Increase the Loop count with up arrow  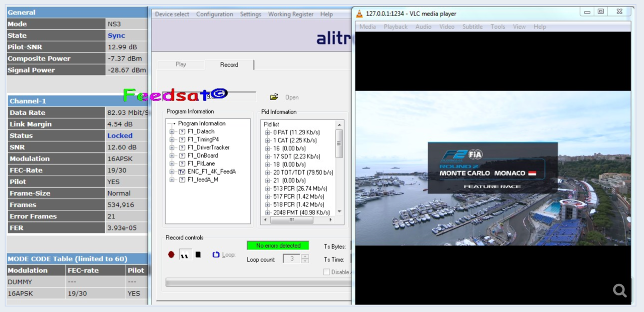[305, 256]
